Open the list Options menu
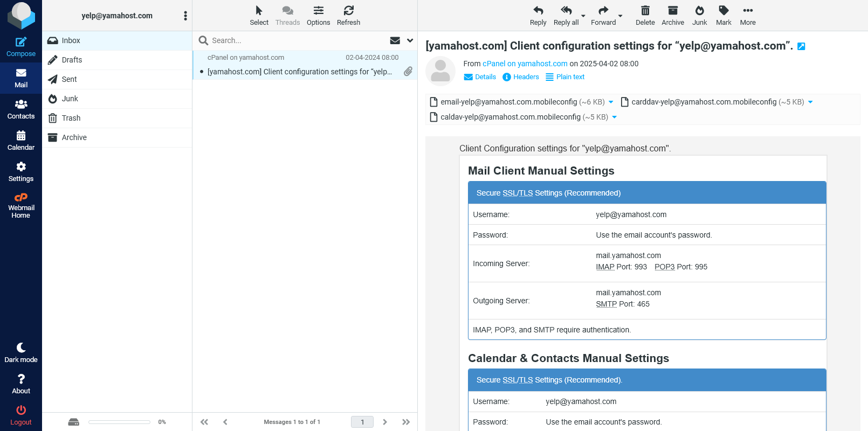This screenshot has height=431, width=868. [318, 16]
